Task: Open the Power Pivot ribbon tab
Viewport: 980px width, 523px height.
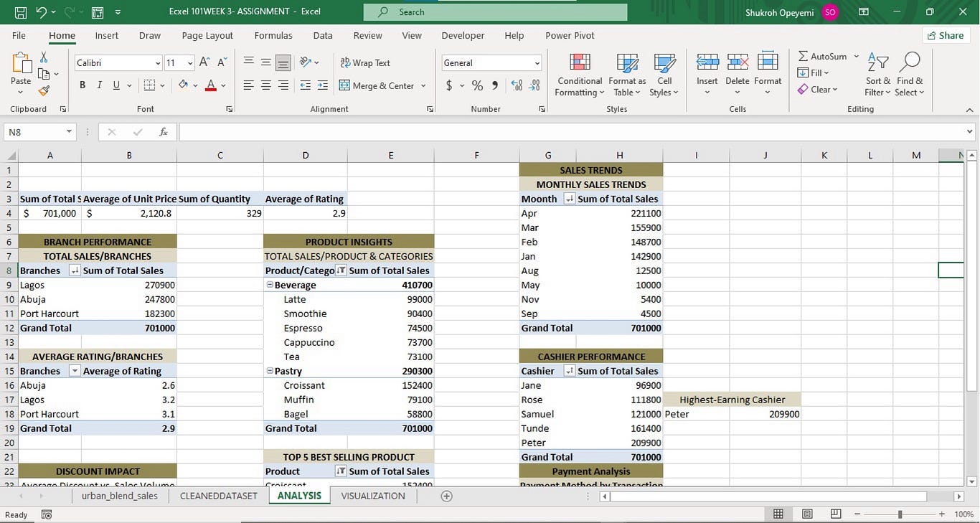Action: pyautogui.click(x=570, y=35)
